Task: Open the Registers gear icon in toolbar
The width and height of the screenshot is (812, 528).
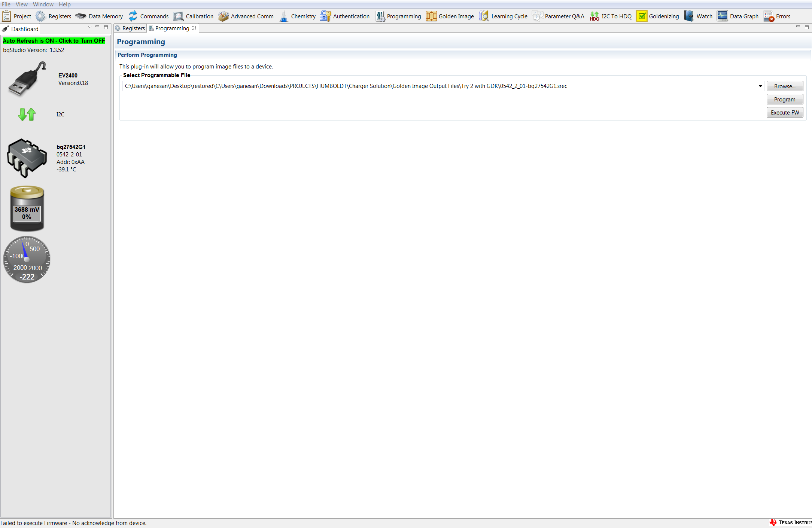Action: click(40, 16)
